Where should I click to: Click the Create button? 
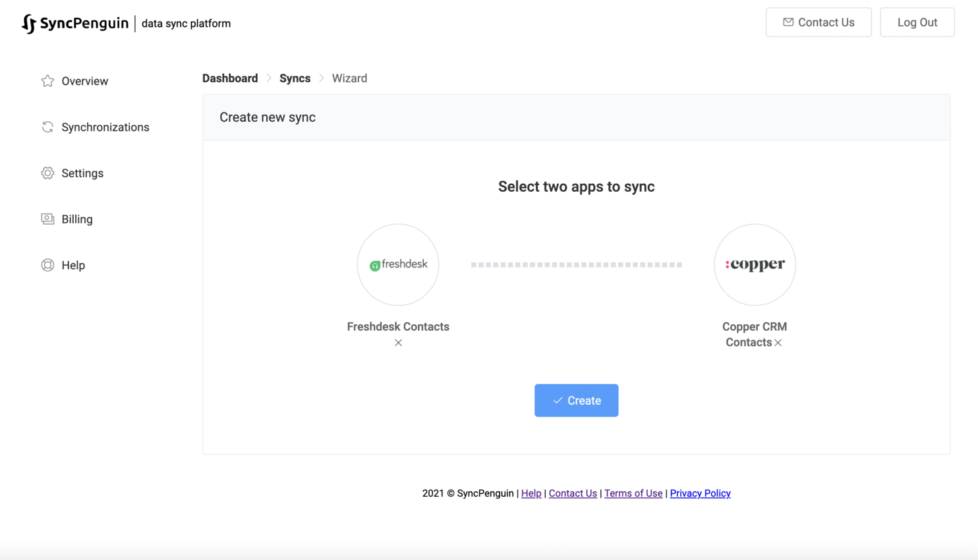tap(576, 401)
